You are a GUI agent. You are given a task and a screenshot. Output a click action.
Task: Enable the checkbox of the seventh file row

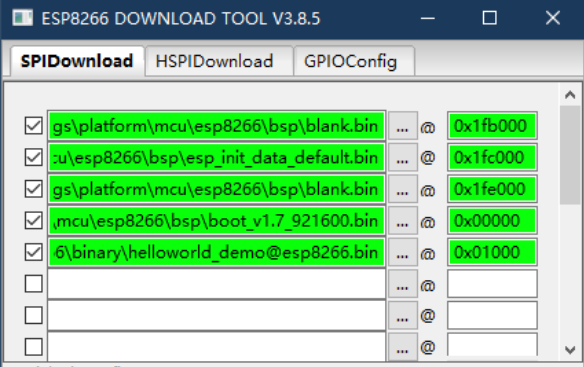pos(34,316)
